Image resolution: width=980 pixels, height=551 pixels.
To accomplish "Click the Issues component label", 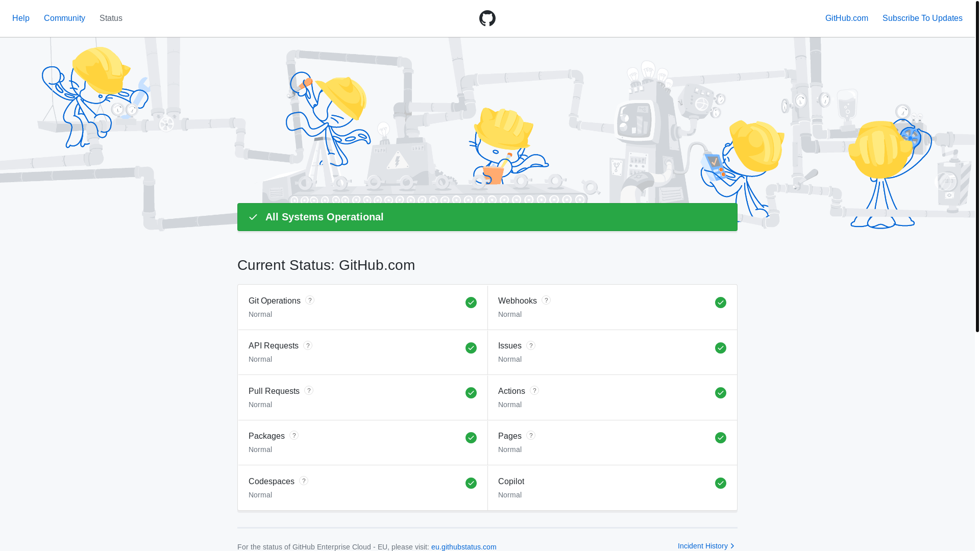I will pyautogui.click(x=510, y=346).
